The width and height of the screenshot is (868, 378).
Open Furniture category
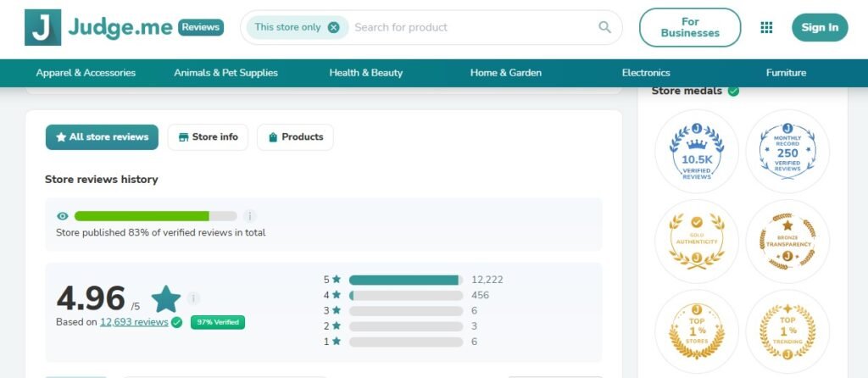786,73
